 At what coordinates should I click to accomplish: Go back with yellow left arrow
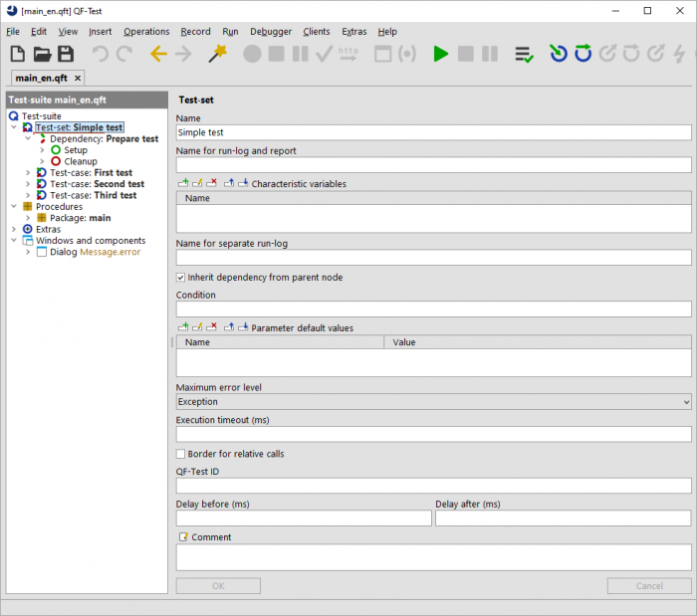158,54
